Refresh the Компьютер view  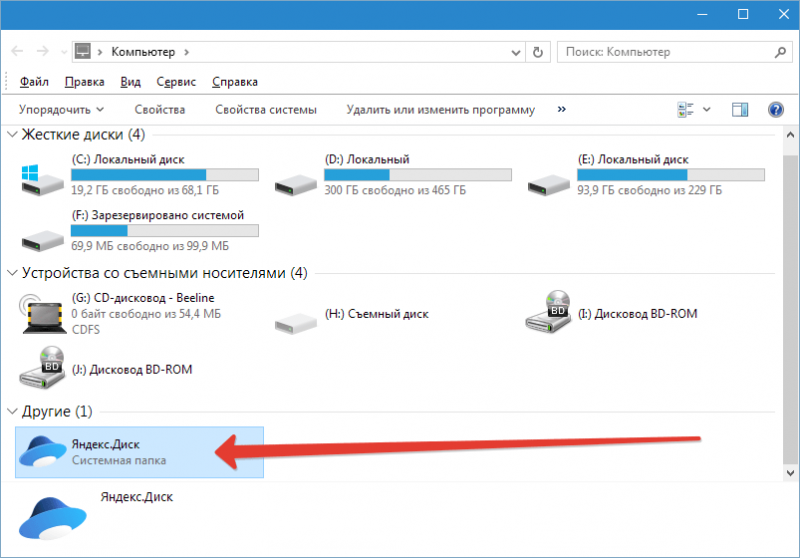point(538,52)
